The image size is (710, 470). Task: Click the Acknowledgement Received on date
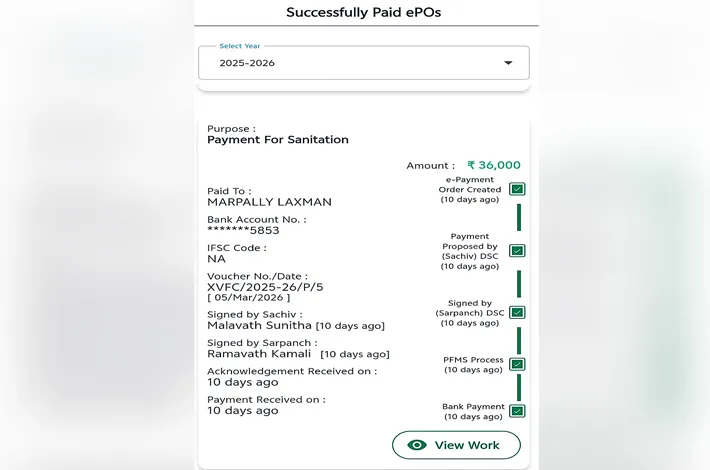pyautogui.click(x=243, y=382)
